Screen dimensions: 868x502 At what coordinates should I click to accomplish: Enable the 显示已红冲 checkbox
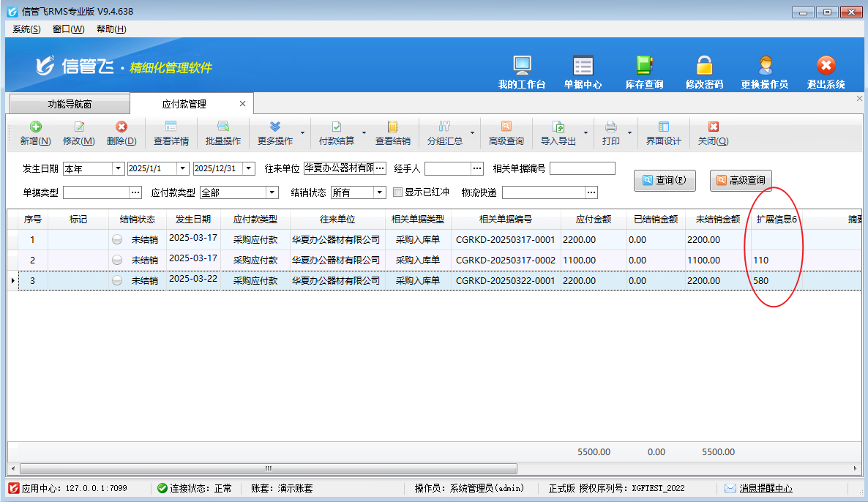click(398, 192)
